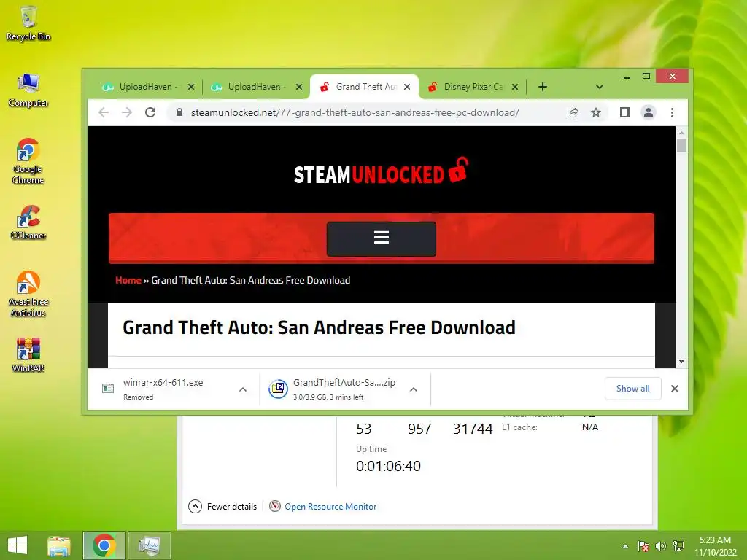Collapse Task Manager with Fewer details
The height and width of the screenshot is (560, 747).
[x=222, y=506]
